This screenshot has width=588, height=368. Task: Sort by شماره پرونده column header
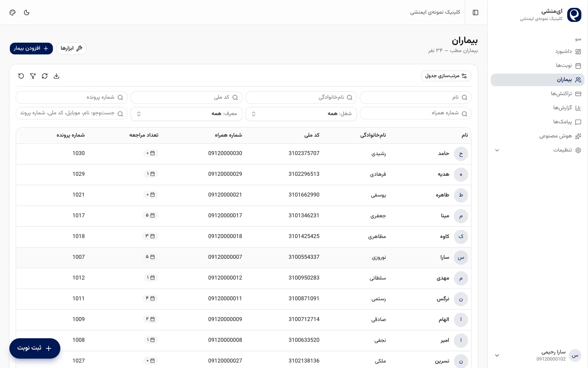[x=71, y=135]
